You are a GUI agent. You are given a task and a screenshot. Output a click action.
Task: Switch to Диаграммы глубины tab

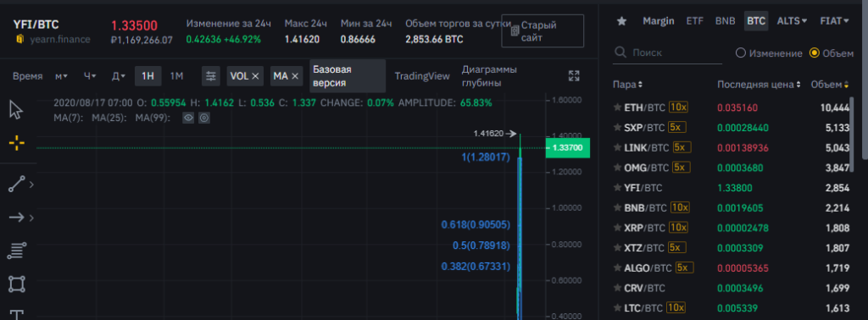489,76
